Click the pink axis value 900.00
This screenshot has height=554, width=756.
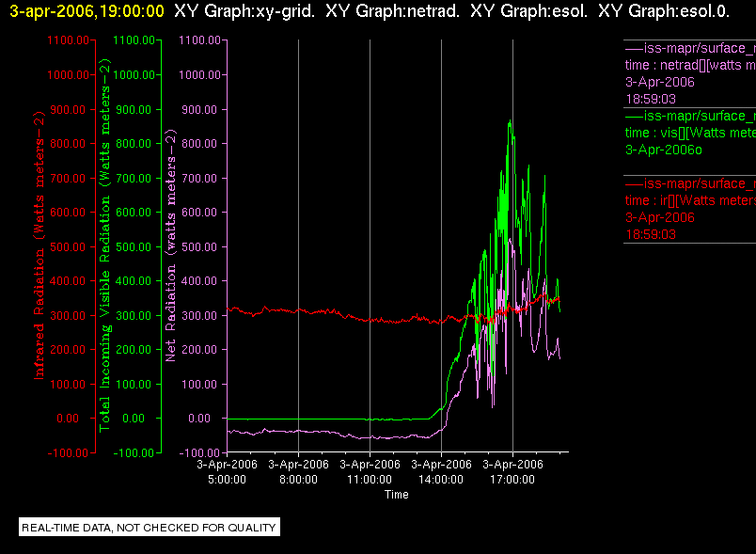(x=199, y=109)
